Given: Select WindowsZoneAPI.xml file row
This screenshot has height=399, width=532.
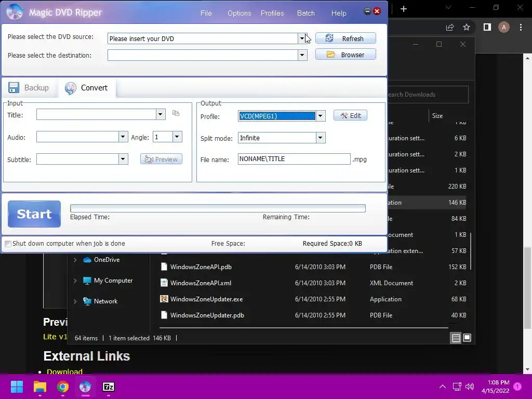Looking at the screenshot, I should pyautogui.click(x=313, y=283).
